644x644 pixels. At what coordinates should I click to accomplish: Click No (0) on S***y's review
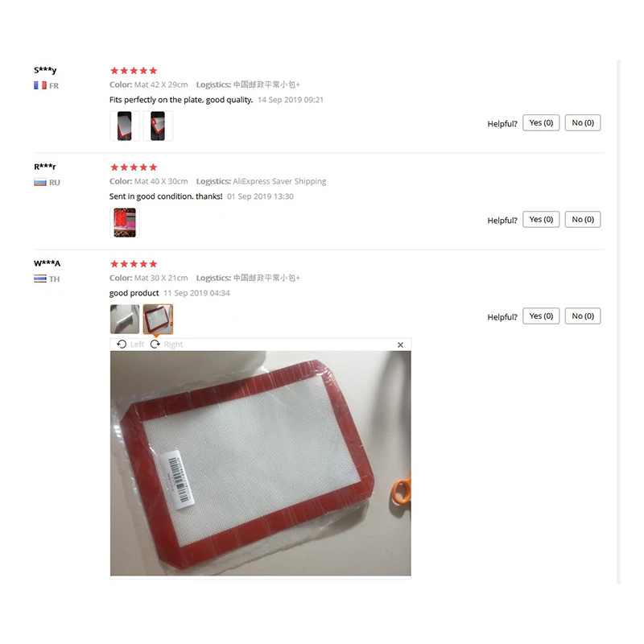[x=583, y=123]
